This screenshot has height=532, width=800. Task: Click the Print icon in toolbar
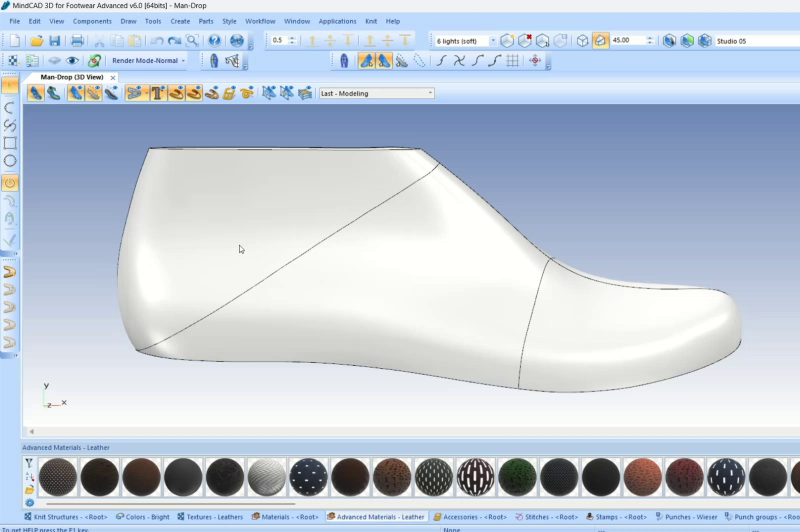78,41
